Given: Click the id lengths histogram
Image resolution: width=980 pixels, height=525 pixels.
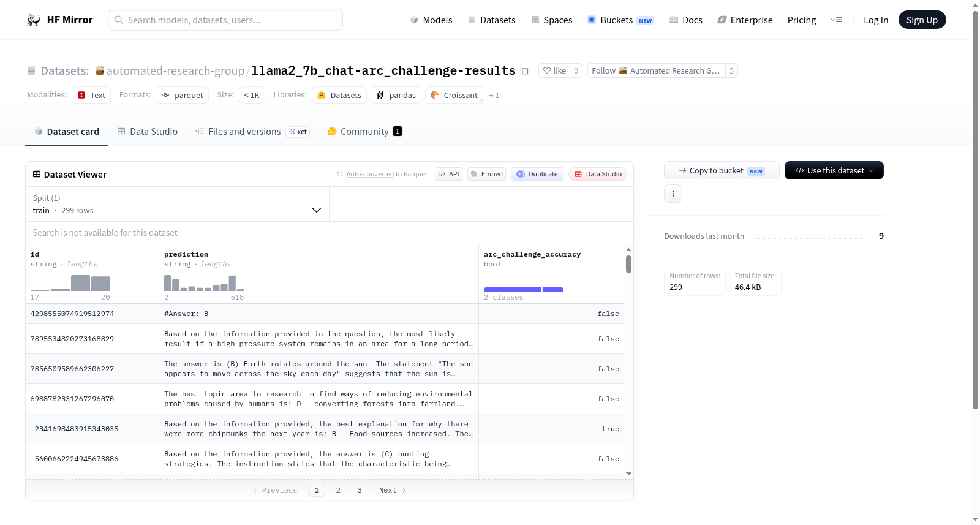Looking at the screenshot, I should coord(70,283).
